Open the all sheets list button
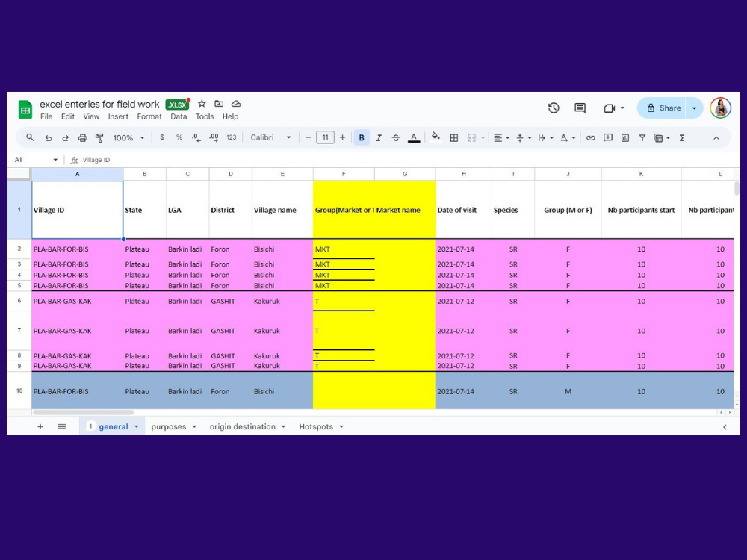This screenshot has width=747, height=560. click(62, 426)
